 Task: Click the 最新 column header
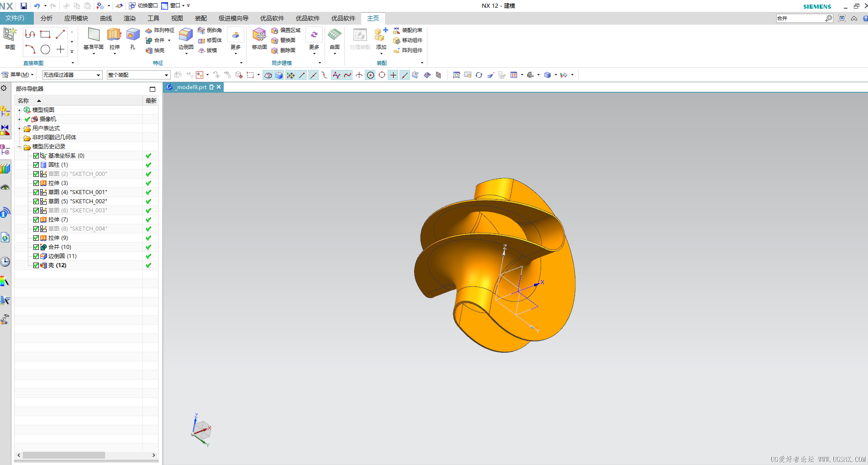[x=151, y=100]
